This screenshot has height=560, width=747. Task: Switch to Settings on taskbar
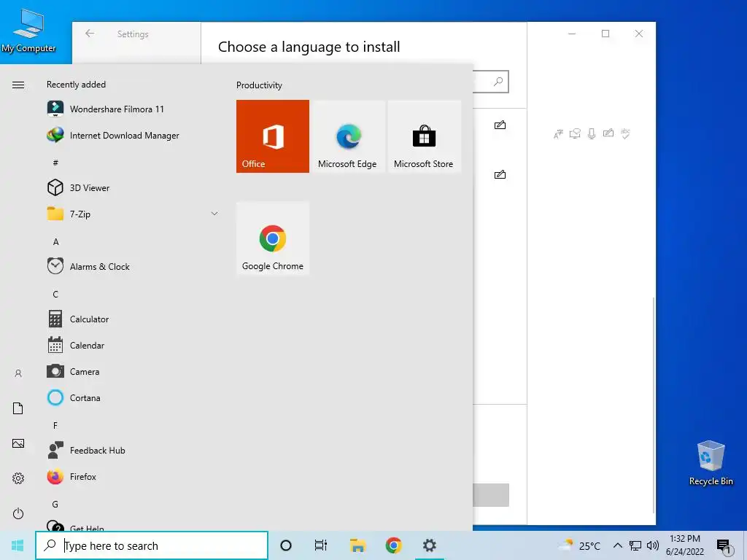click(429, 545)
